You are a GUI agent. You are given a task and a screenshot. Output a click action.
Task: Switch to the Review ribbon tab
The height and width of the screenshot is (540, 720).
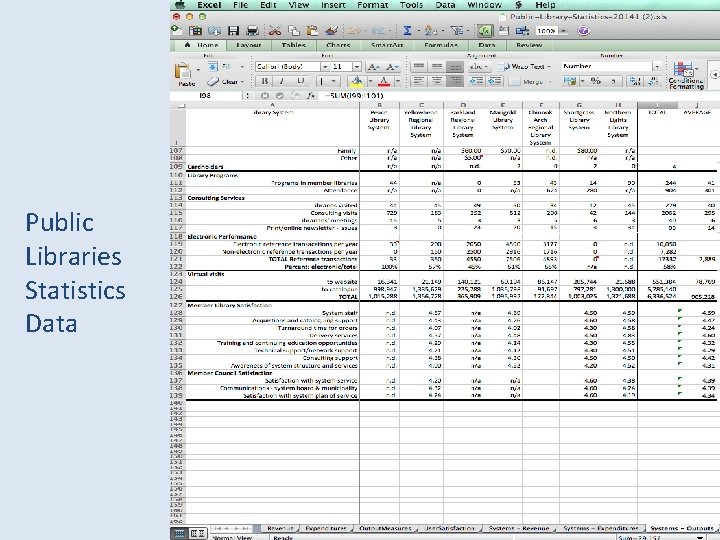pos(529,45)
